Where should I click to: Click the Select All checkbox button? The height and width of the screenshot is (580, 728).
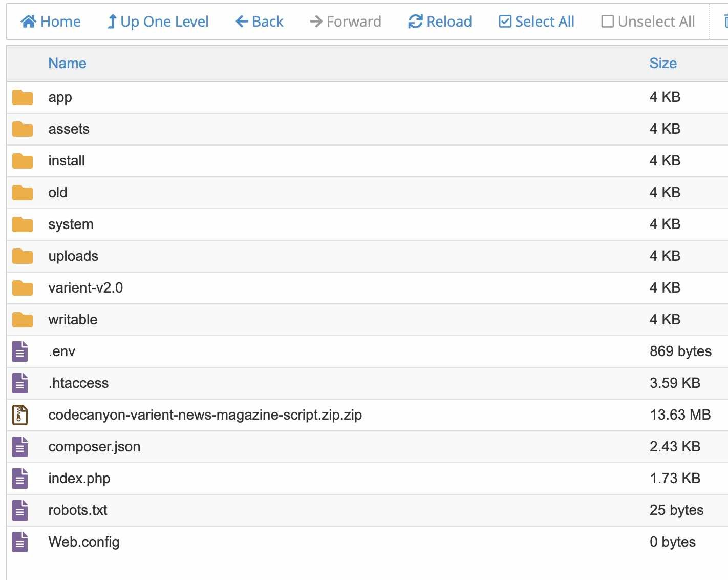(537, 22)
